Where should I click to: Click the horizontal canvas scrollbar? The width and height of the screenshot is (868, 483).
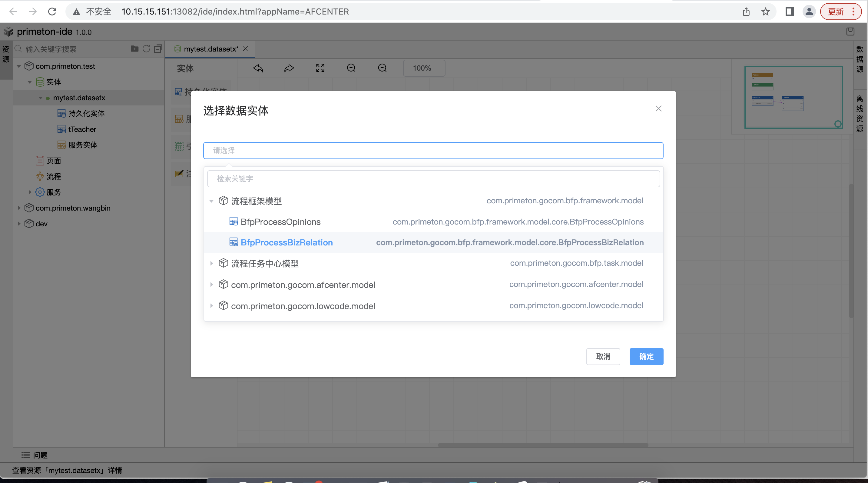(x=542, y=445)
